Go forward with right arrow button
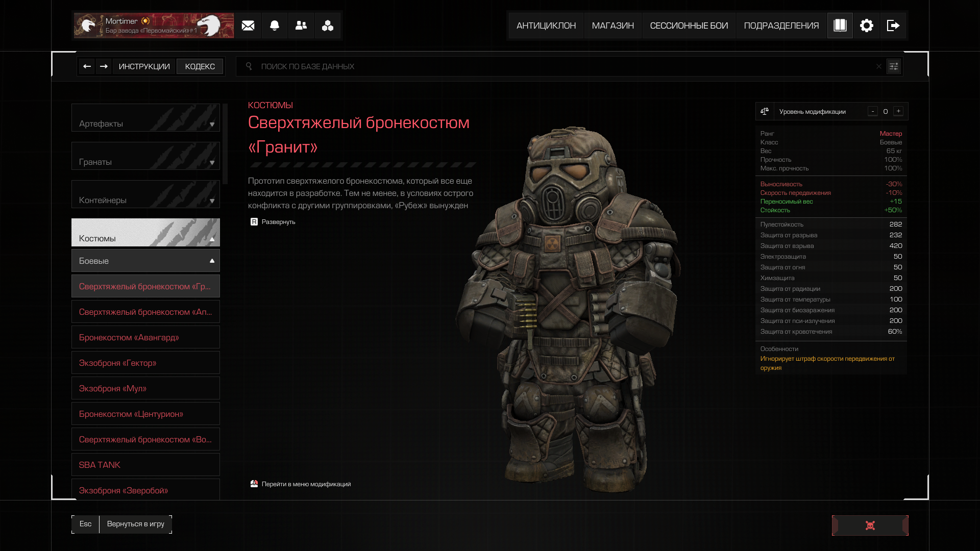The width and height of the screenshot is (980, 551). point(104,66)
